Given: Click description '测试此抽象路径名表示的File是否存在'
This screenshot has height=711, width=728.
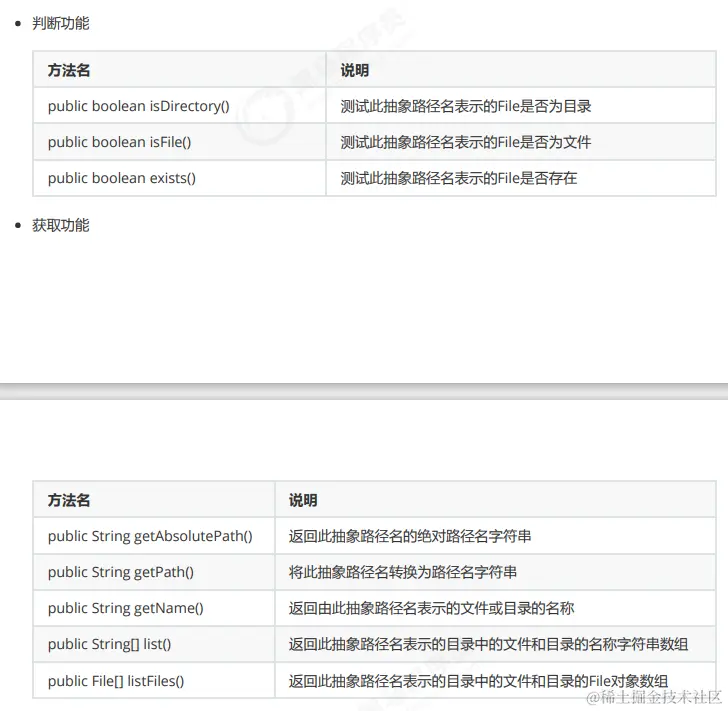Looking at the screenshot, I should pos(459,178).
